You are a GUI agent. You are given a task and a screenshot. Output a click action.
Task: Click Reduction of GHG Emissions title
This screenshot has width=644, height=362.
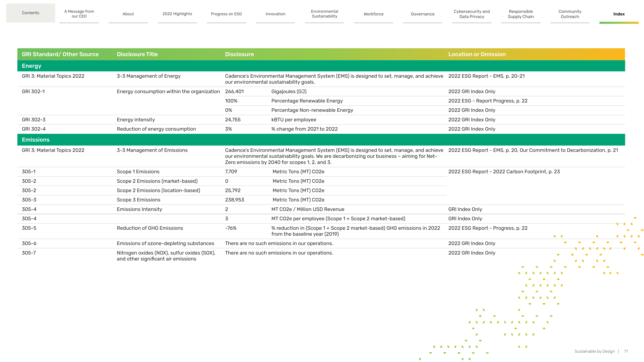point(150,228)
